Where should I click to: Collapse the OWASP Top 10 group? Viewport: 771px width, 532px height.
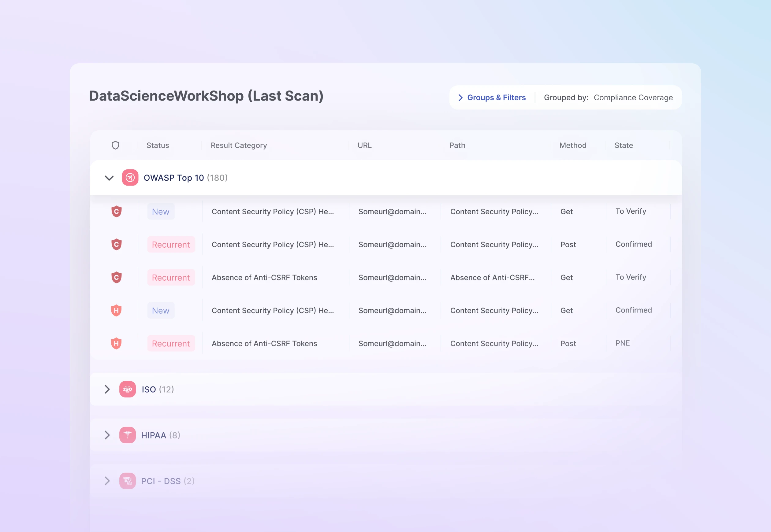coord(109,178)
